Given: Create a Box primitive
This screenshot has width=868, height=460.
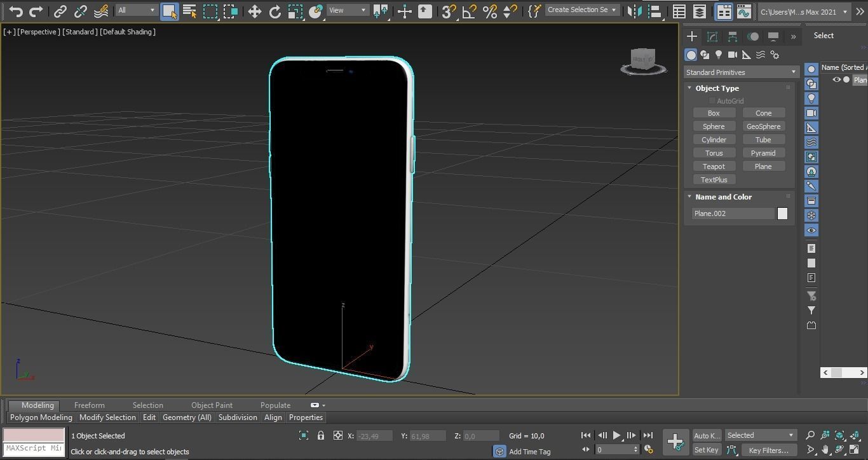Looking at the screenshot, I should (x=714, y=113).
